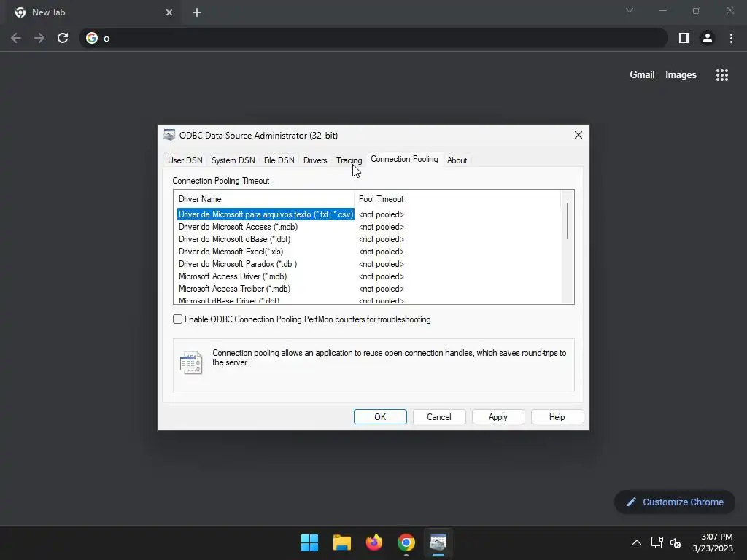Open the network status tray icon
The image size is (747, 560).
tap(657, 542)
